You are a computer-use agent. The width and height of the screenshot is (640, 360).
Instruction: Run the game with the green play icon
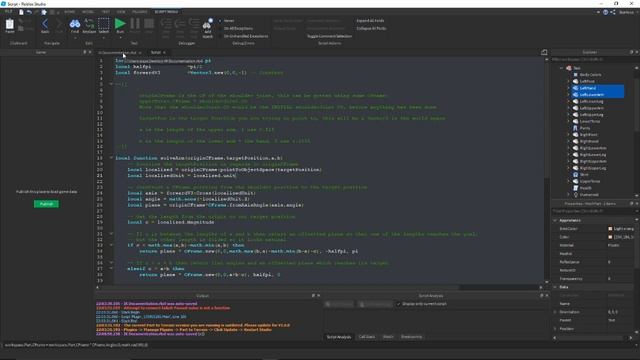[x=120, y=24]
